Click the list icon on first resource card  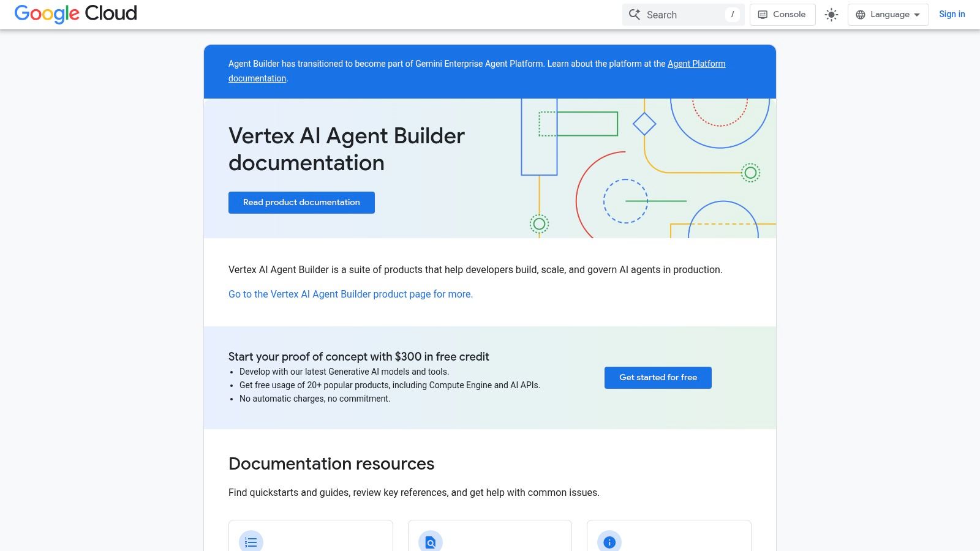(251, 542)
